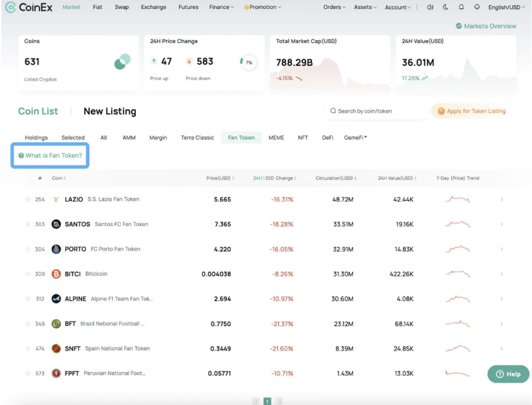Star the PORTO row
This screenshot has height=405, width=532.
pyautogui.click(x=28, y=249)
